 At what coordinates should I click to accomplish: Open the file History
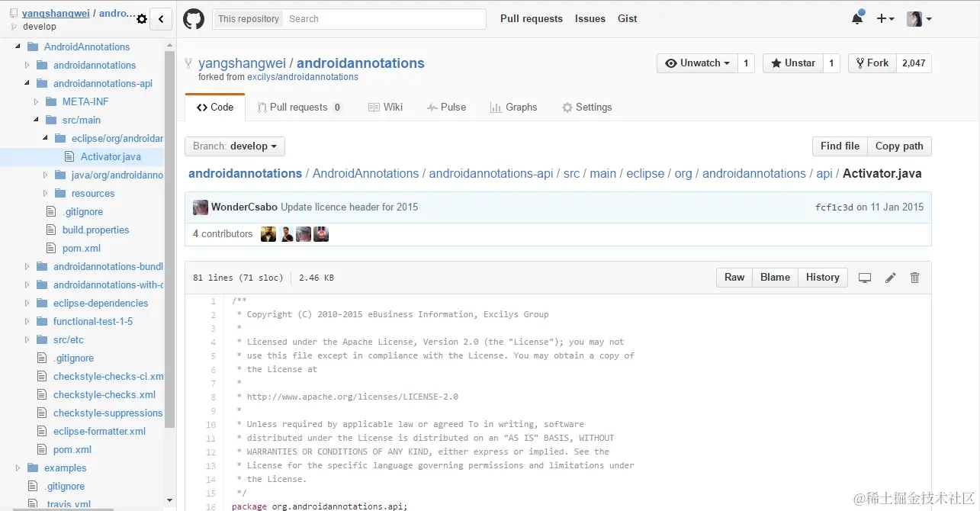tap(822, 278)
